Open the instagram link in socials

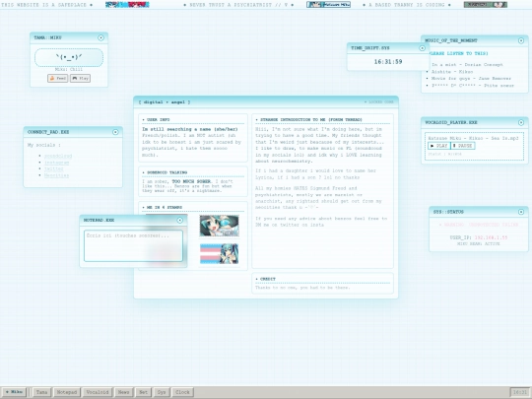(x=57, y=163)
